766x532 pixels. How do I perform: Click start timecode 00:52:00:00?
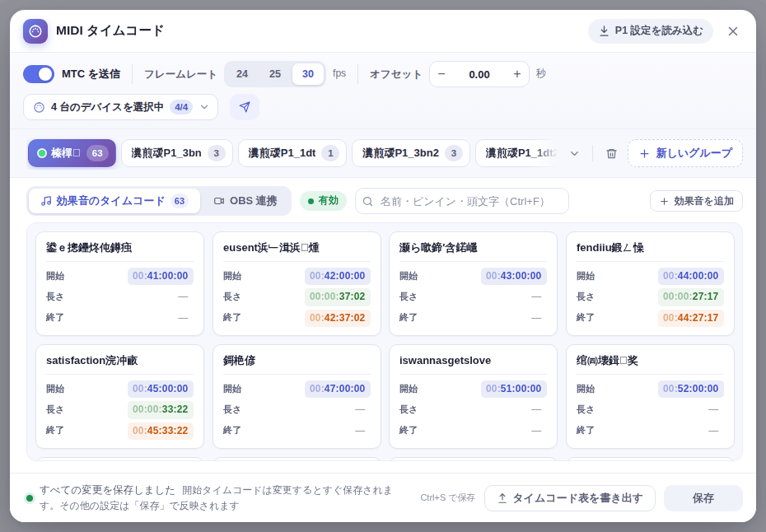691,389
